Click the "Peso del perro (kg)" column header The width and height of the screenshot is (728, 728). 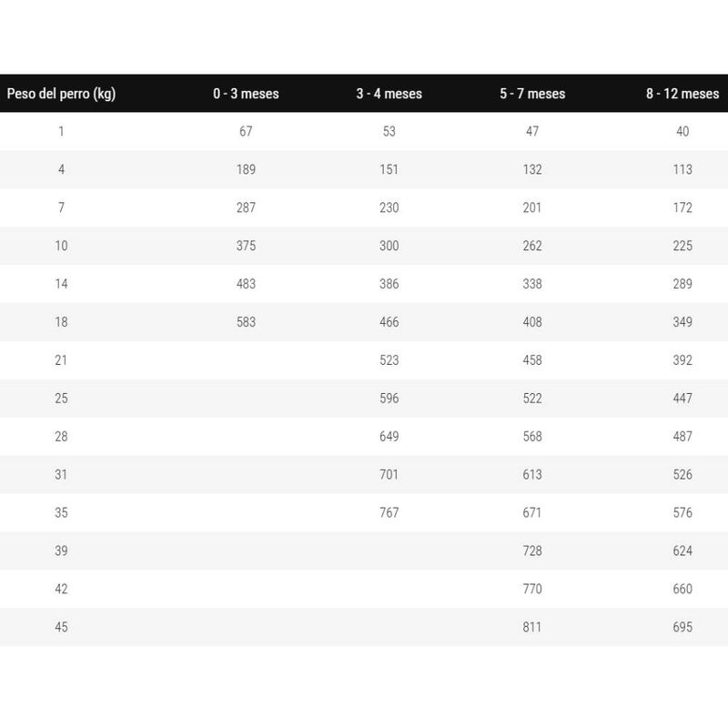click(61, 94)
